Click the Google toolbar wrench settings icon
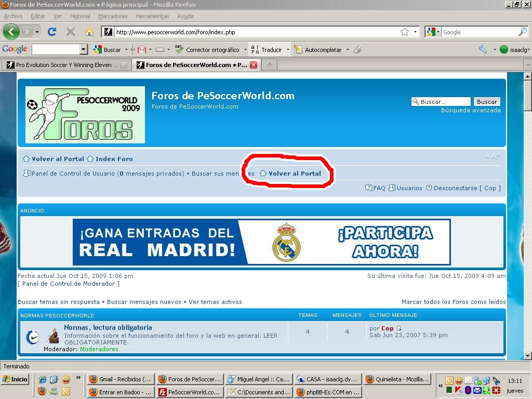Viewport: 532px width, 399px height. 483,49
